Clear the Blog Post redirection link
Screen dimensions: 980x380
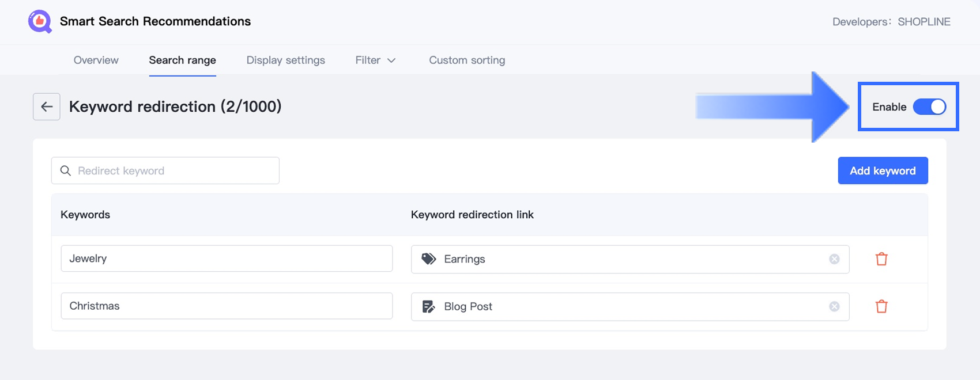pos(834,306)
